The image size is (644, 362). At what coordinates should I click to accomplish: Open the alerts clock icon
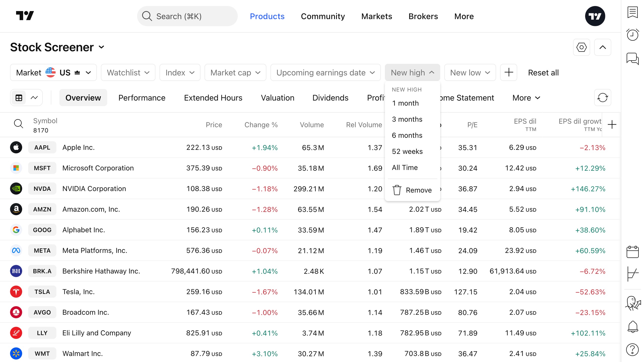tap(632, 35)
